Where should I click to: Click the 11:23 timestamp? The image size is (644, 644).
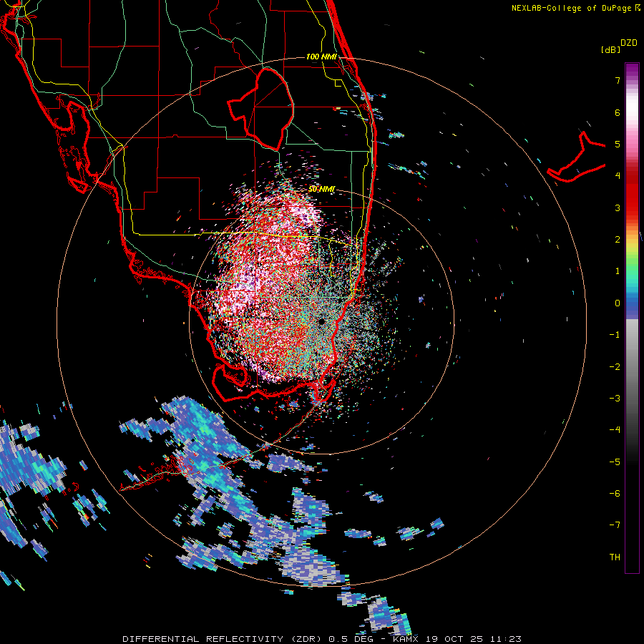pyautogui.click(x=506, y=639)
